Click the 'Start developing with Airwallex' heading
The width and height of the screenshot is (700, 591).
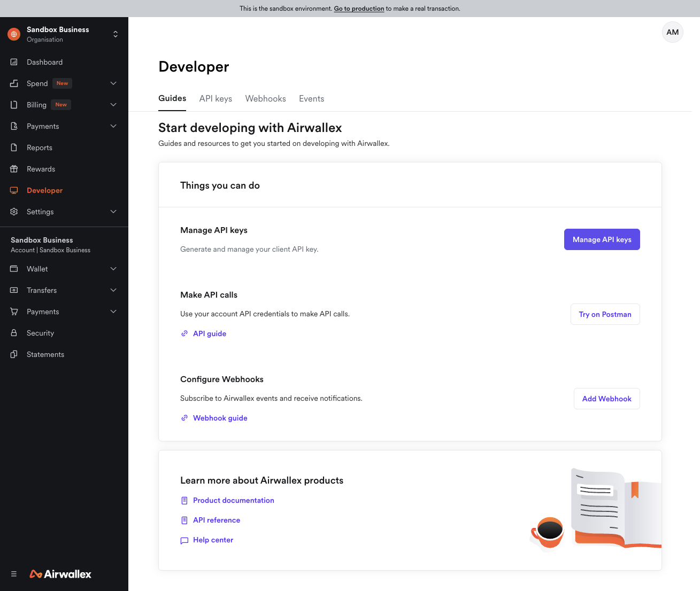(250, 128)
